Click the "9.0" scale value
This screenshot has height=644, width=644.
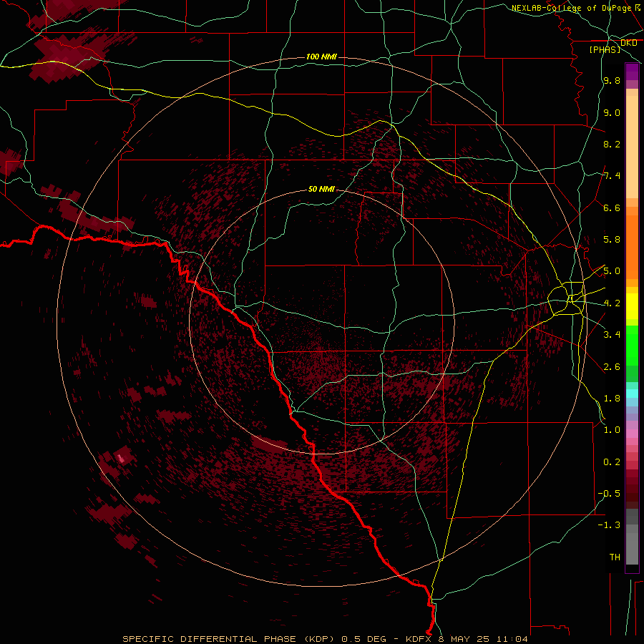point(612,112)
